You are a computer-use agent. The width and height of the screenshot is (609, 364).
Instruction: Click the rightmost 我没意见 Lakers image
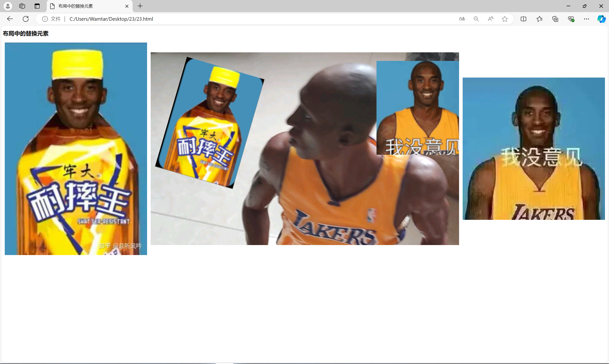coord(534,149)
